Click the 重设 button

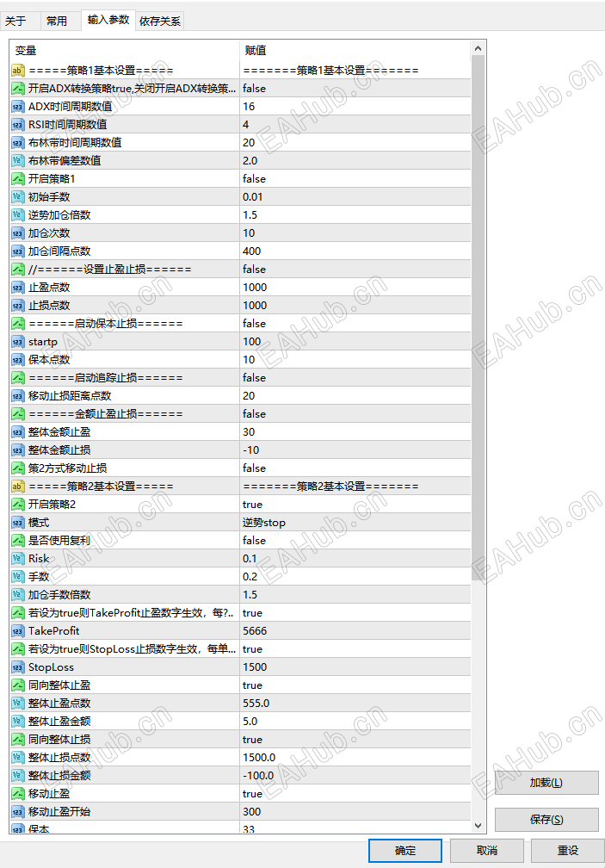coord(568,850)
